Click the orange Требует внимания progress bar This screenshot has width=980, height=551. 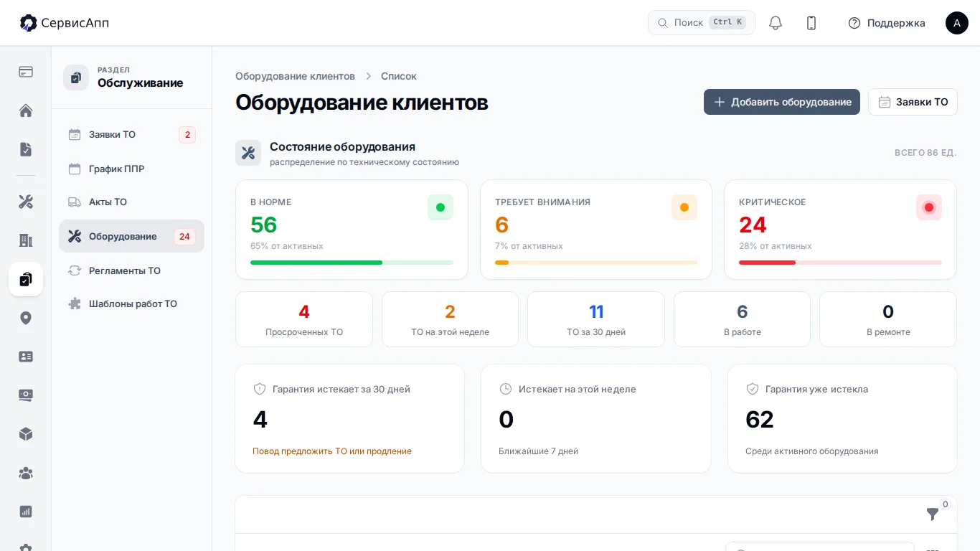(596, 263)
